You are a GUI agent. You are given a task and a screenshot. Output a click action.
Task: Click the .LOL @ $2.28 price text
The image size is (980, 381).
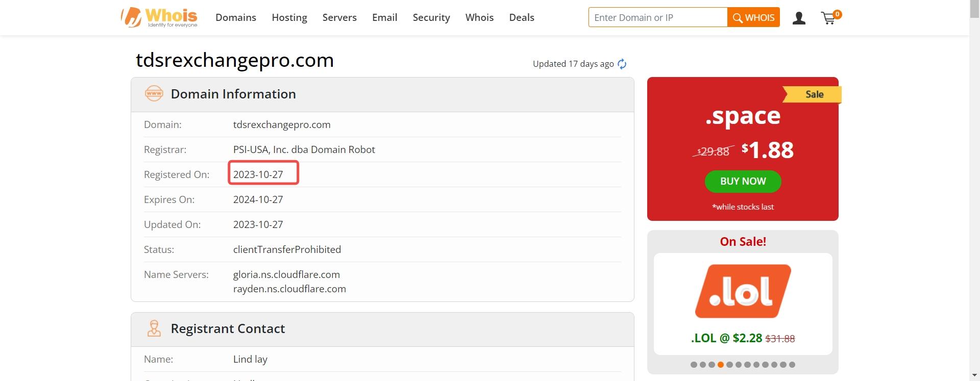726,338
